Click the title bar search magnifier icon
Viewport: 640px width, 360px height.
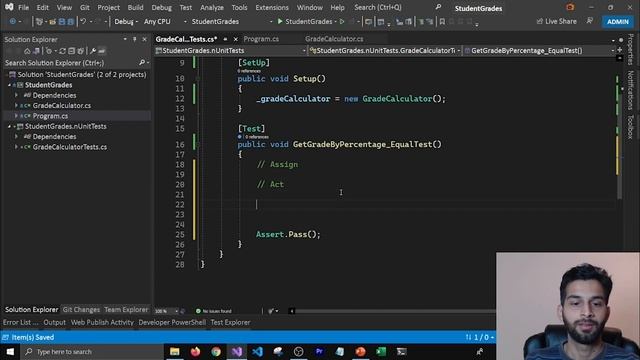coord(438,7)
